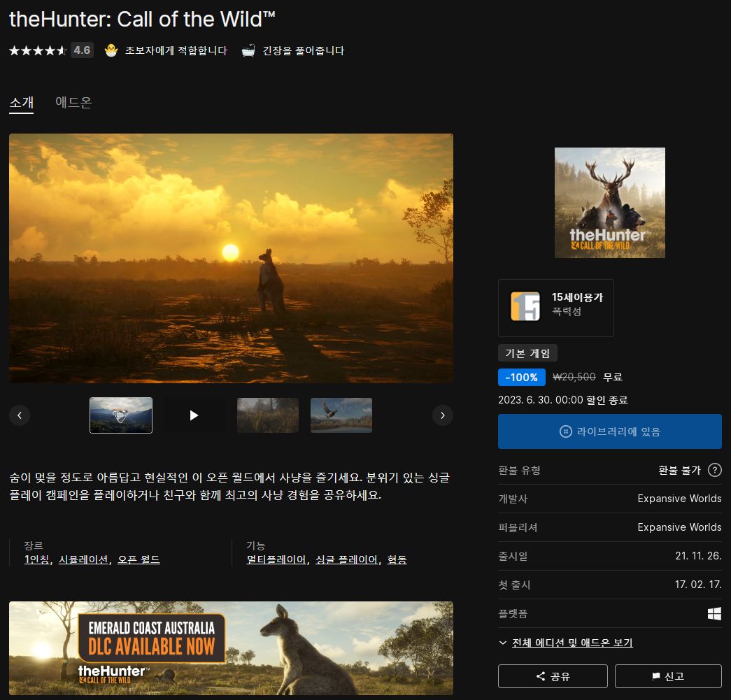Click the -100% discount badge
This screenshot has width=731, height=700.
point(522,377)
